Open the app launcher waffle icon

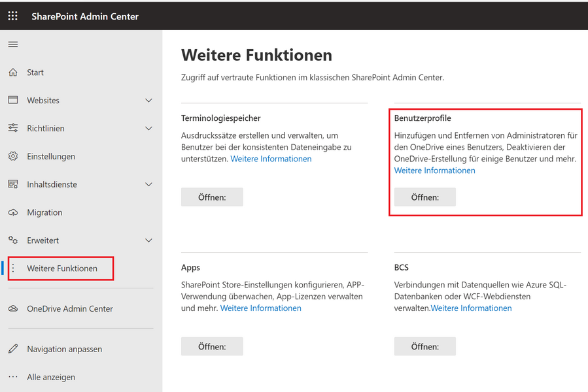coord(12,16)
